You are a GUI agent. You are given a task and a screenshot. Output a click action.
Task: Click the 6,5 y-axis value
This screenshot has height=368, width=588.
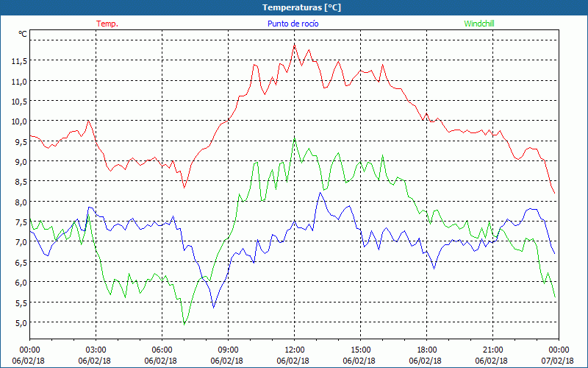[x=21, y=262]
